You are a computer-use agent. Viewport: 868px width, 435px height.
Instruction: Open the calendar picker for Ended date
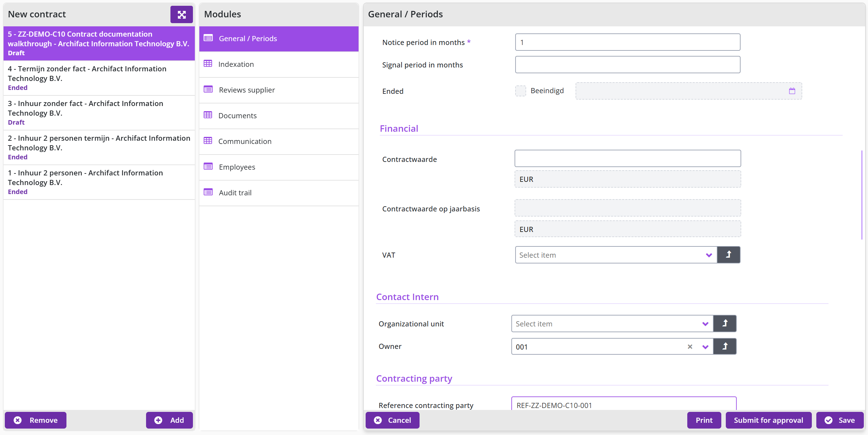[792, 91]
